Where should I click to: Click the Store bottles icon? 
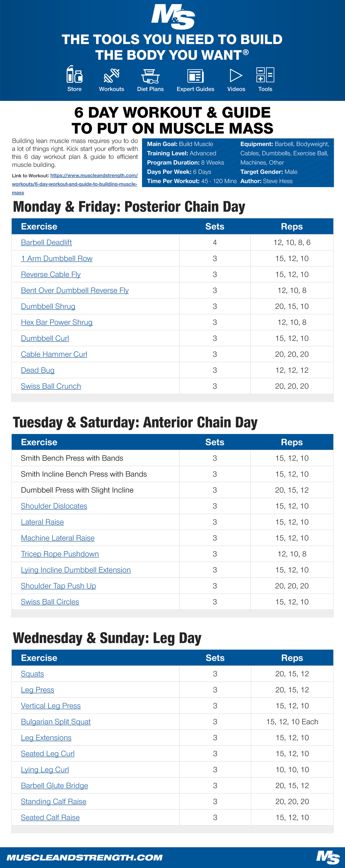click(74, 75)
